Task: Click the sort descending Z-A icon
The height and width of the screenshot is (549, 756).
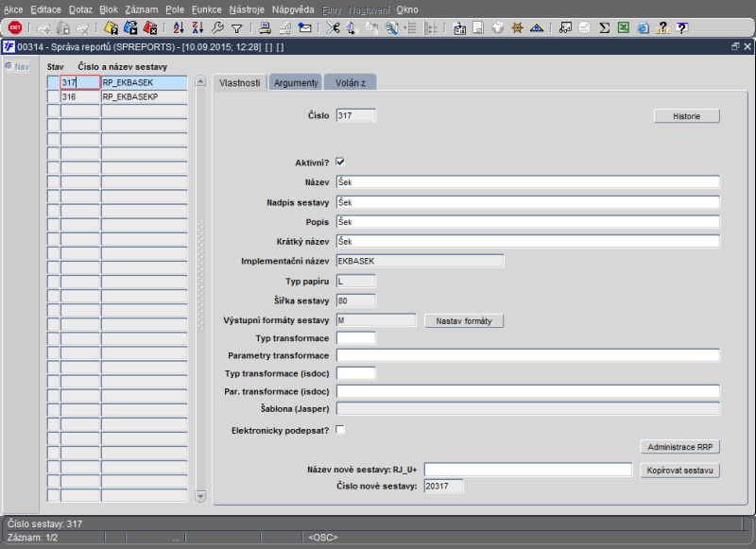Action: pyautogui.click(x=198, y=28)
